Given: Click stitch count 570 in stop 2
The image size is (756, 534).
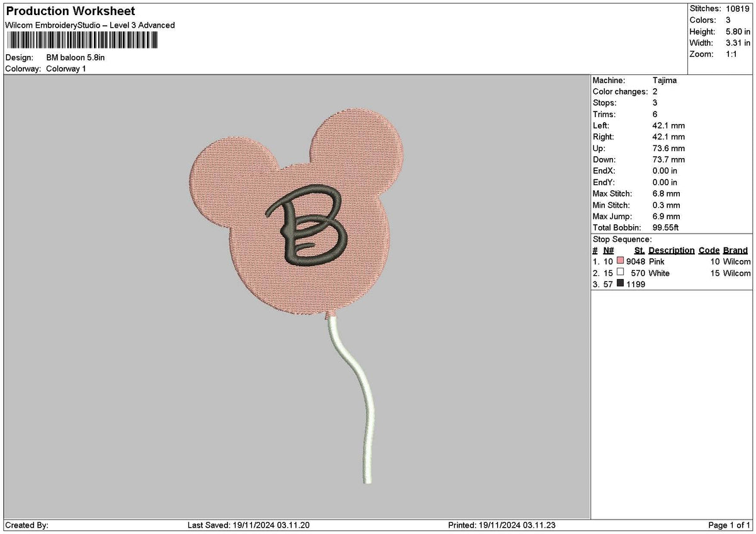Looking at the screenshot, I should [x=638, y=273].
